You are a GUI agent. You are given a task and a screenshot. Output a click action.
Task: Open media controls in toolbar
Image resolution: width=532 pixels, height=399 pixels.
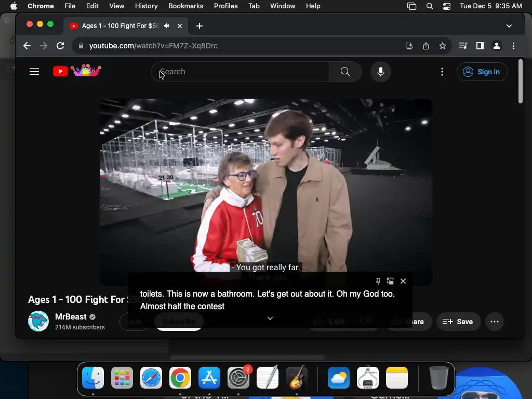tap(463, 46)
